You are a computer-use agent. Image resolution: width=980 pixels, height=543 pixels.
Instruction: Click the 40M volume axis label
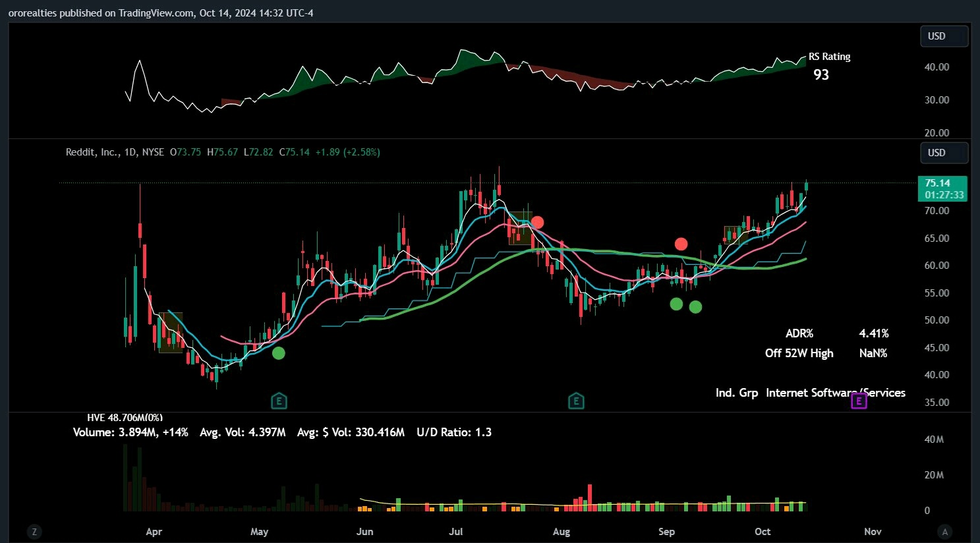(934, 440)
